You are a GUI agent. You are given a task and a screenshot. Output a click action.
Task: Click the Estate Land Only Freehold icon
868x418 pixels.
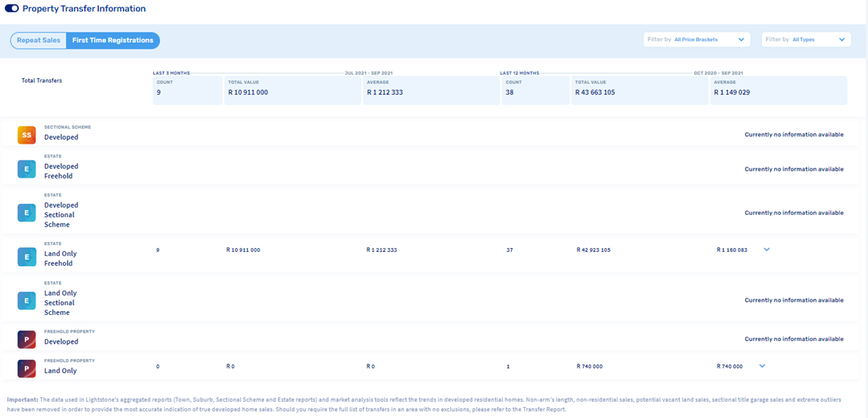pyautogui.click(x=27, y=256)
